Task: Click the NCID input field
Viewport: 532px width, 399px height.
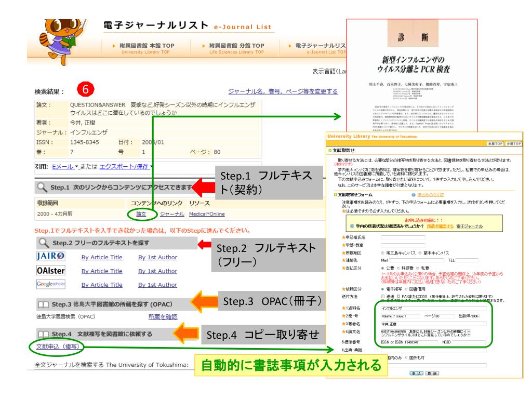Action: click(x=469, y=342)
